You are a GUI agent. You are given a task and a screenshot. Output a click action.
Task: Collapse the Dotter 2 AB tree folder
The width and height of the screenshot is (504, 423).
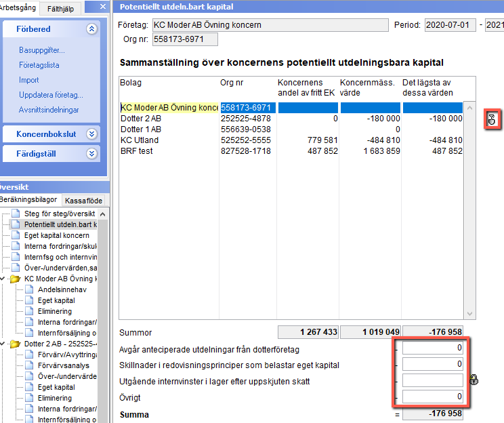[x=3, y=344]
